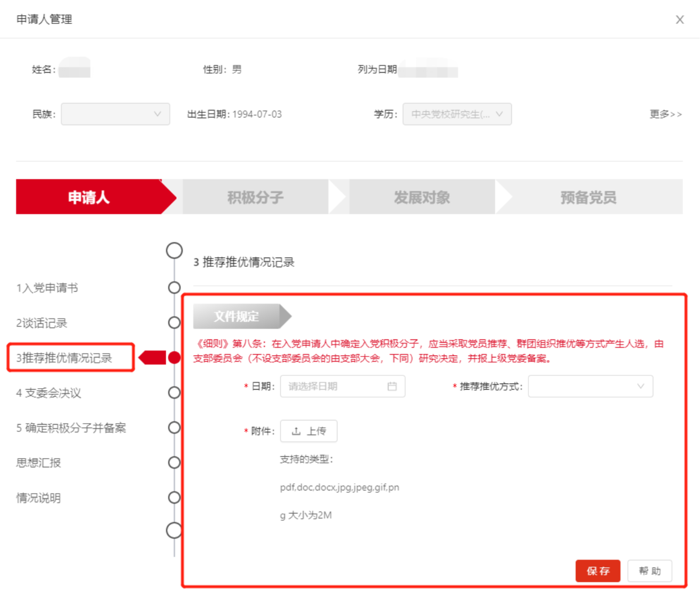The width and height of the screenshot is (700, 598).
Task: Switch to the 积极分子 stage tab
Action: (x=255, y=197)
